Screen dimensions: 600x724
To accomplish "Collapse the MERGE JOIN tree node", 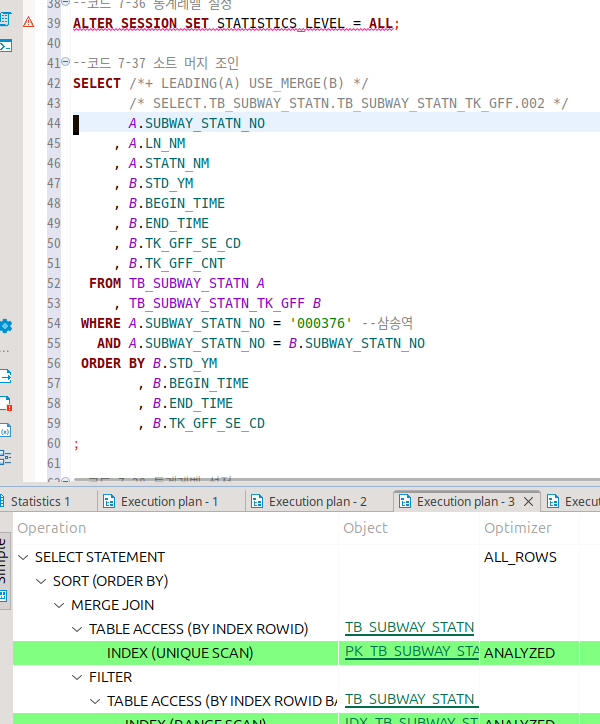I will point(59,605).
